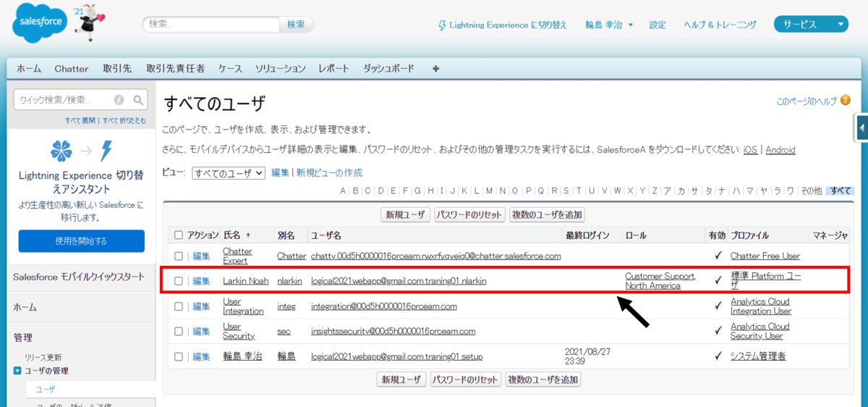Click the Salesforce cloud logo
The height and width of the screenshot is (407, 868).
[41, 24]
